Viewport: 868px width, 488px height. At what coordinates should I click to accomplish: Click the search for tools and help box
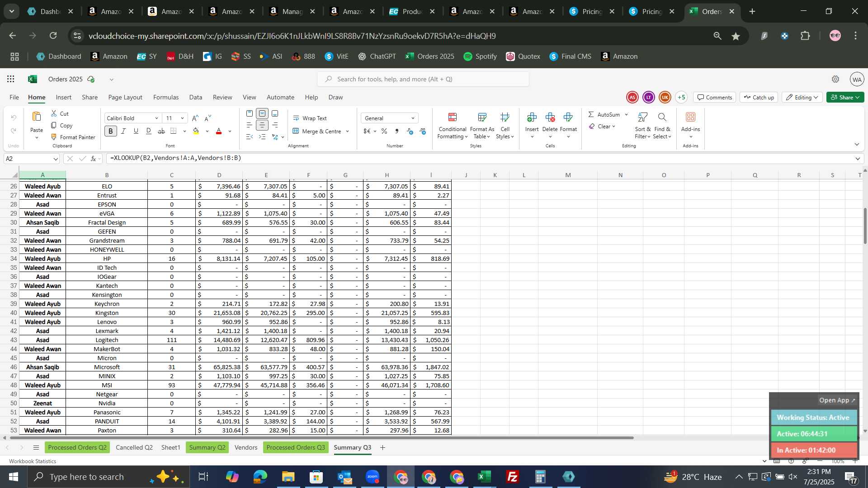pos(423,79)
